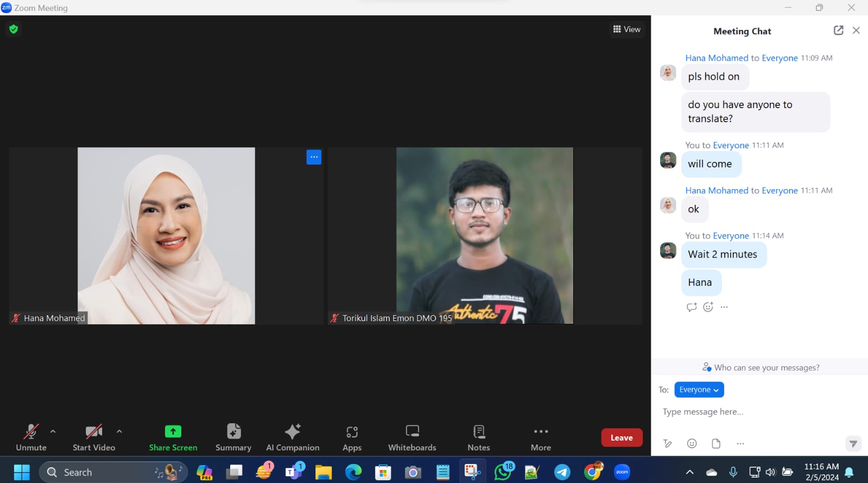
Task: Open the emoji picker in chat
Action: point(692,443)
